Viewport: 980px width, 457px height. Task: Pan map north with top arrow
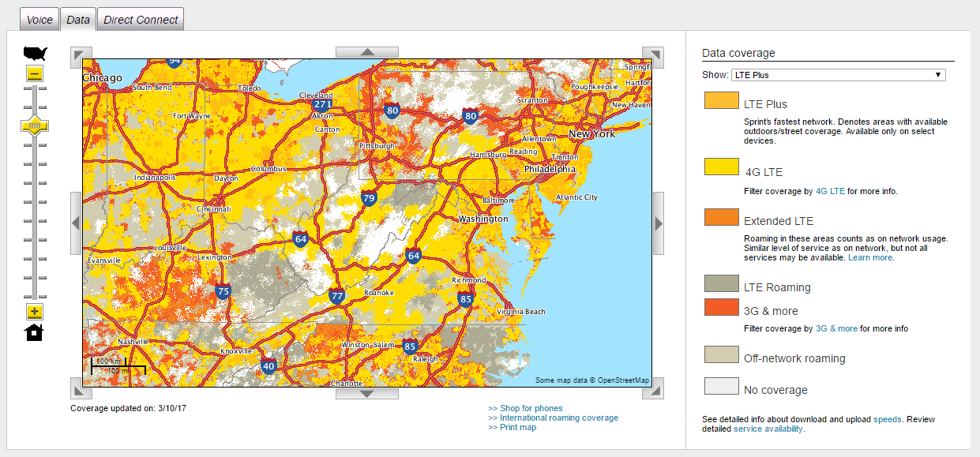tap(367, 52)
